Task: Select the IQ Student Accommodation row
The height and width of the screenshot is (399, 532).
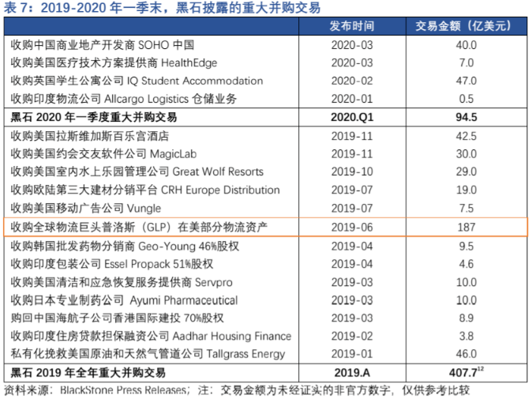Action: 137,81
